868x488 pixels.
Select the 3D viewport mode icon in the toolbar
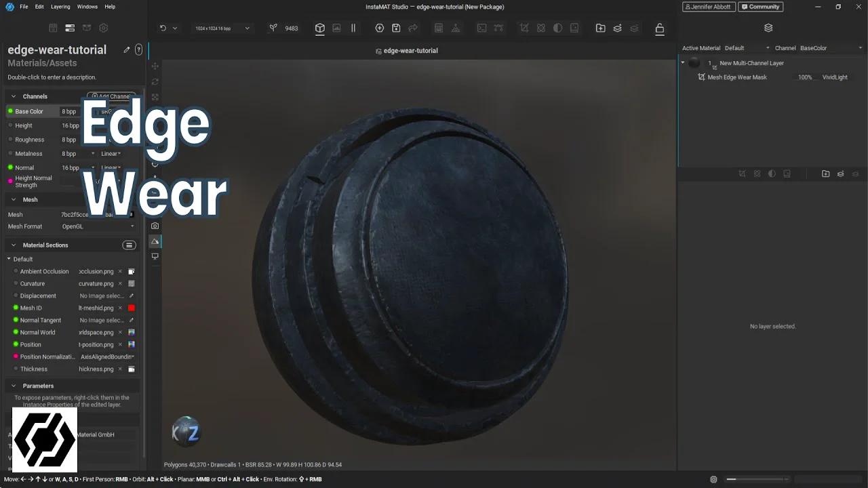tap(319, 28)
